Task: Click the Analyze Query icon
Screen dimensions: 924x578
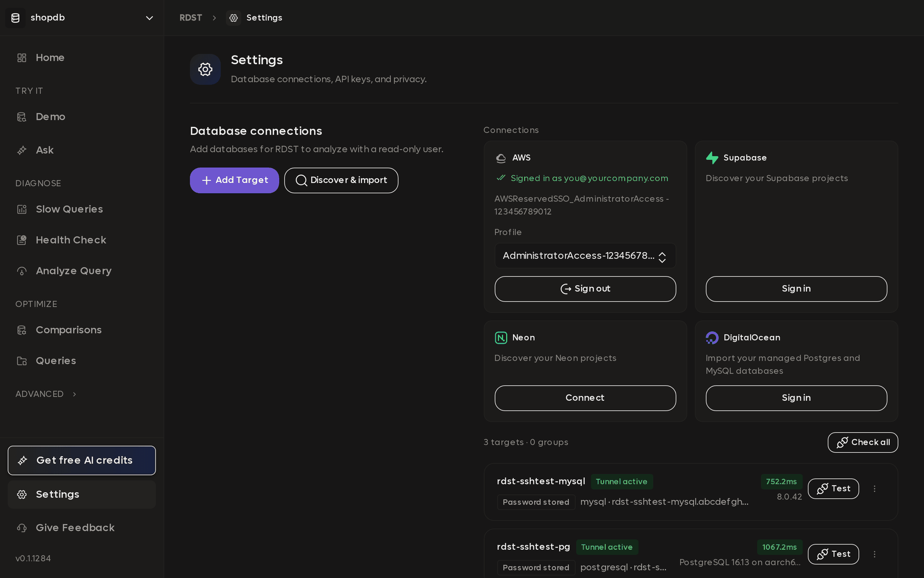Action: 22,271
